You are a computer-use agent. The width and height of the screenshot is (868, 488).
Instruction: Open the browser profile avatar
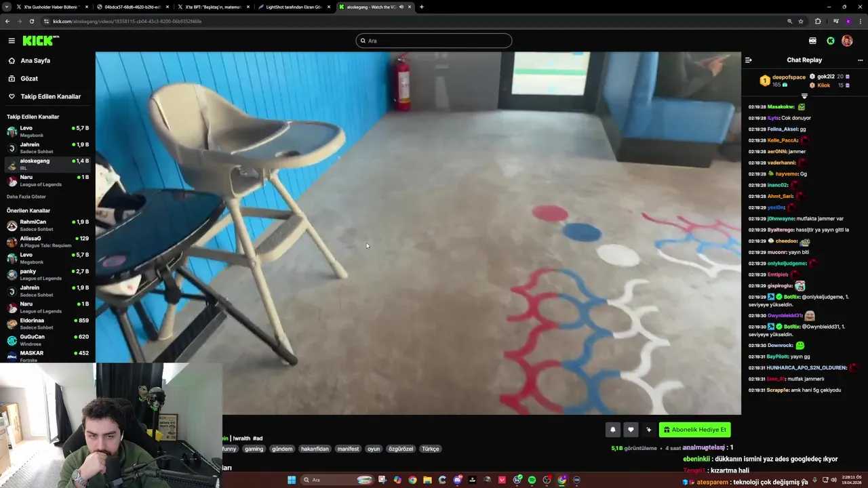coord(848,21)
